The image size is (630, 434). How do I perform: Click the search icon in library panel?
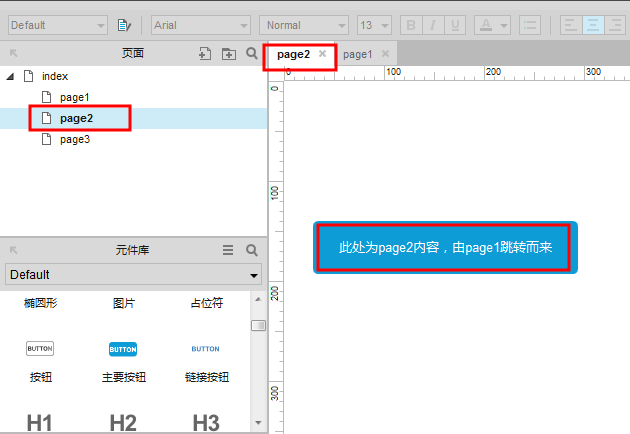[252, 250]
